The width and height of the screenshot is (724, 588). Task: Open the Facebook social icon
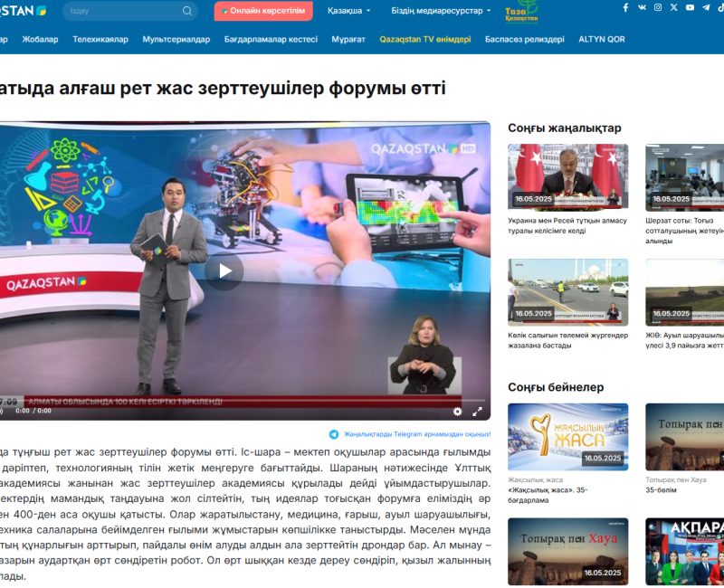click(x=625, y=7)
